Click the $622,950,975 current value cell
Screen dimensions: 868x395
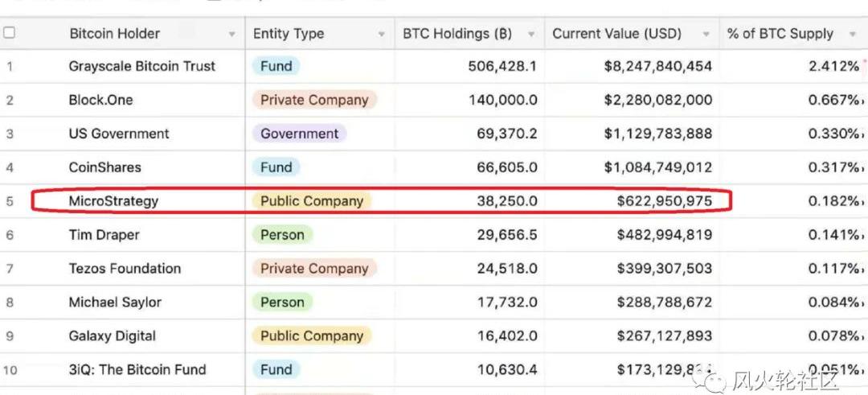tap(633, 201)
